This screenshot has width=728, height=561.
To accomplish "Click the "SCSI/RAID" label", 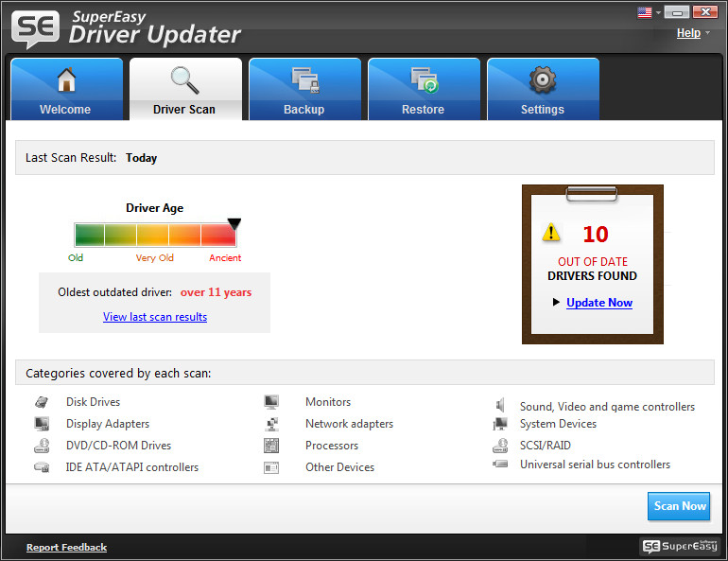I will pyautogui.click(x=546, y=446).
